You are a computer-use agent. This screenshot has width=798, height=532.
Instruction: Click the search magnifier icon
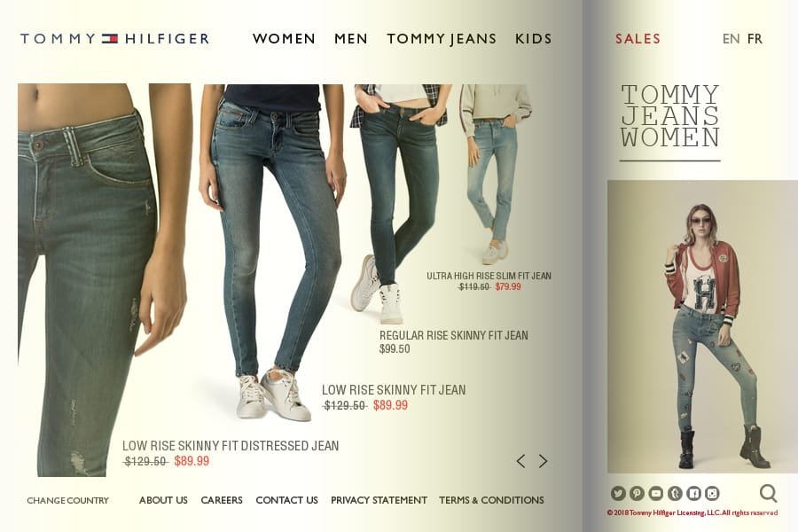click(769, 493)
